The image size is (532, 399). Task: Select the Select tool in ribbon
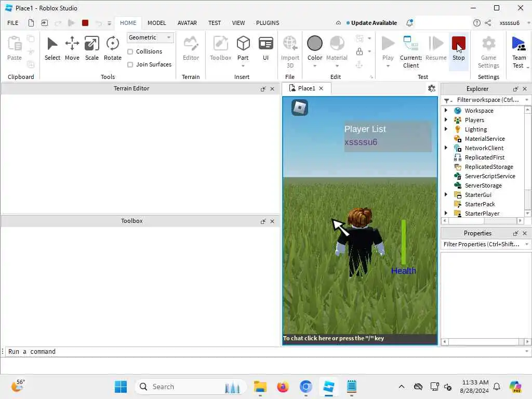pyautogui.click(x=52, y=48)
